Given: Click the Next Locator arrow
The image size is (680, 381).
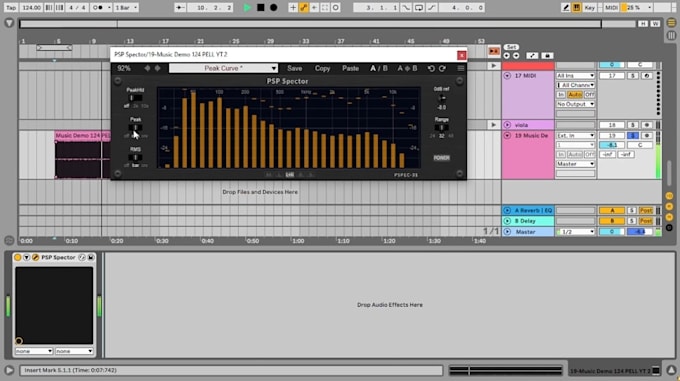Looking at the screenshot, I should (516, 55).
